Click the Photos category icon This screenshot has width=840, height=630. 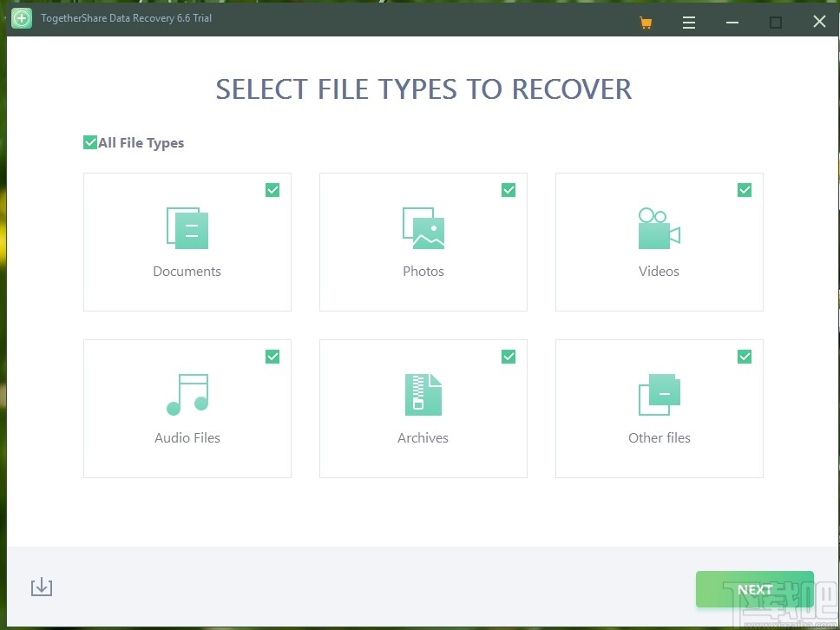point(423,227)
